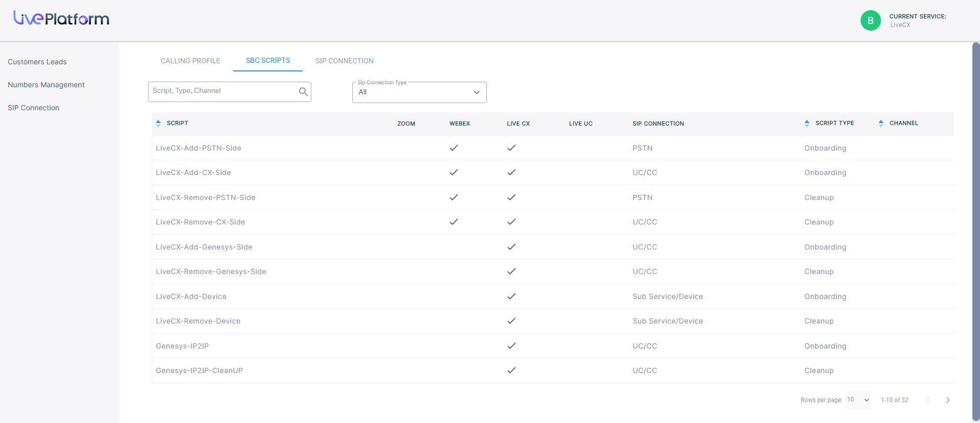980x423 pixels.
Task: Sort by Channel arrow icon
Action: [x=881, y=123]
